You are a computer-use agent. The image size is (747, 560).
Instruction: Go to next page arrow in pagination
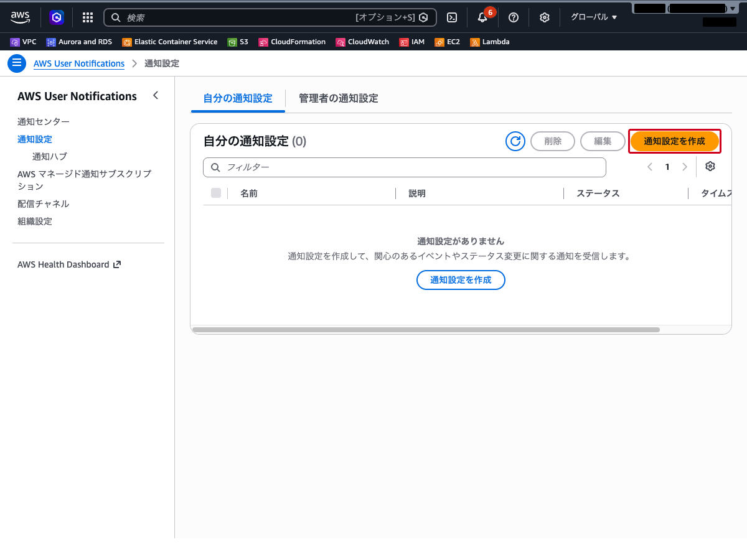[685, 167]
